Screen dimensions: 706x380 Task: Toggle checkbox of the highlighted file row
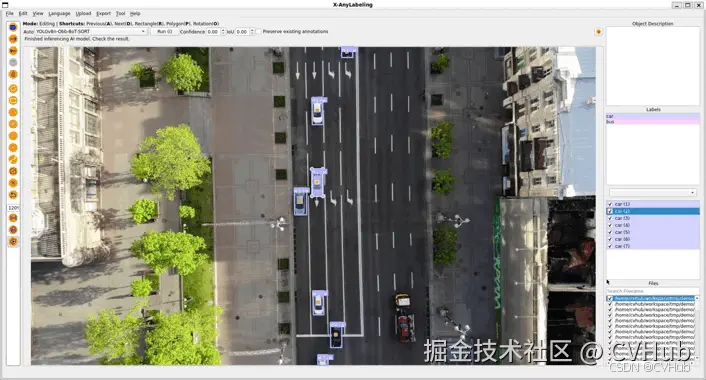610,299
